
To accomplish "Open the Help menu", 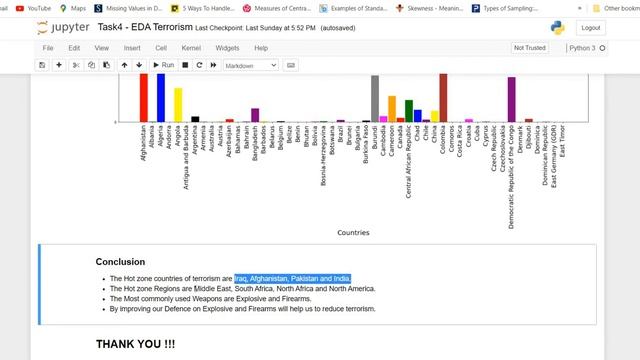I will [x=261, y=48].
